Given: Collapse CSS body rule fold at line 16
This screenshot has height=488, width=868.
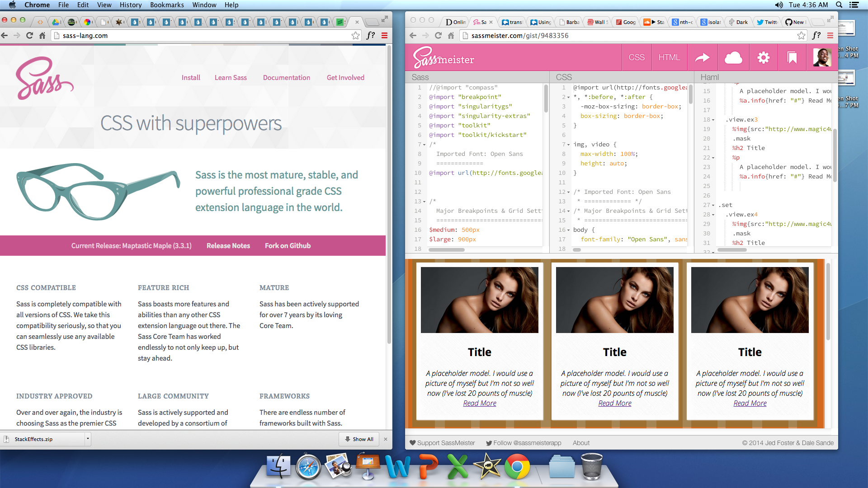Looking at the screenshot, I should point(568,230).
